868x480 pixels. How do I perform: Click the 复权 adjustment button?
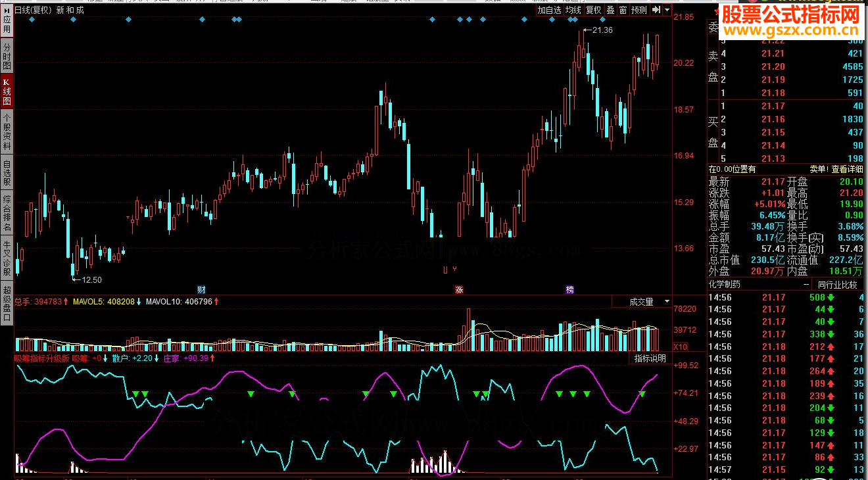(594, 10)
